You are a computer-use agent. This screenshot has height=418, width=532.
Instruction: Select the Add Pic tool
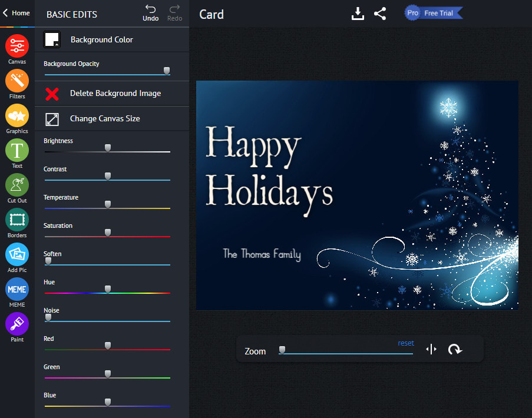click(17, 258)
